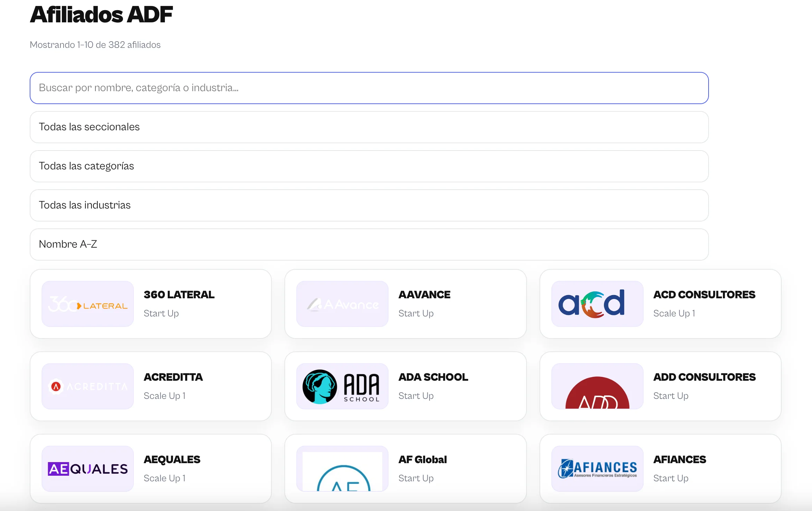Click the ACD Consultores logo
Screen dimensions: 812x511
click(x=597, y=304)
